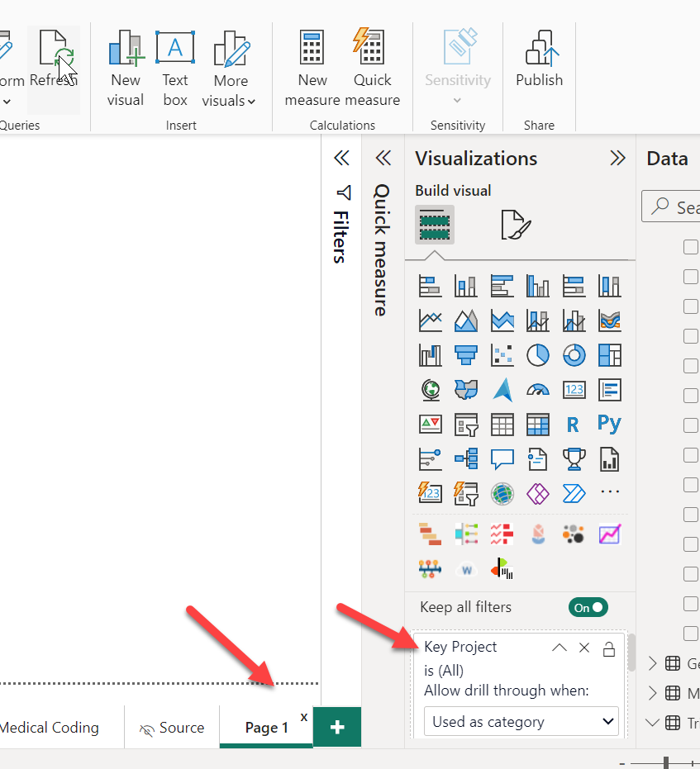
Task: Select the key influencers visual
Action: pyautogui.click(x=431, y=459)
